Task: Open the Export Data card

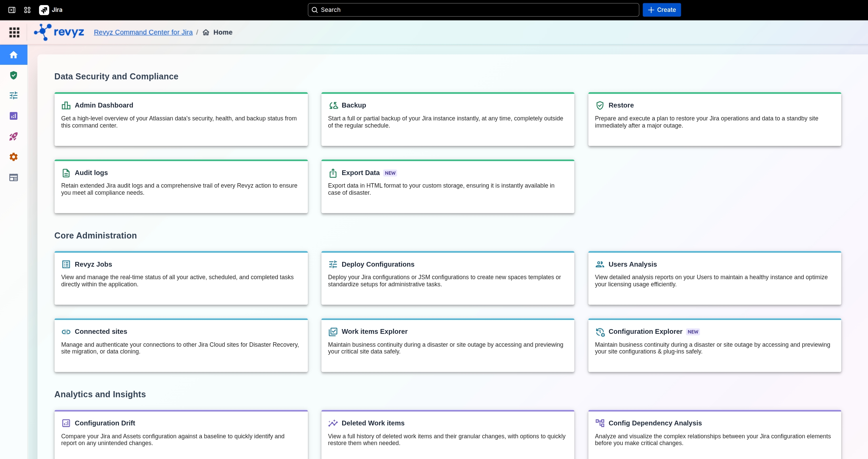Action: [448, 186]
